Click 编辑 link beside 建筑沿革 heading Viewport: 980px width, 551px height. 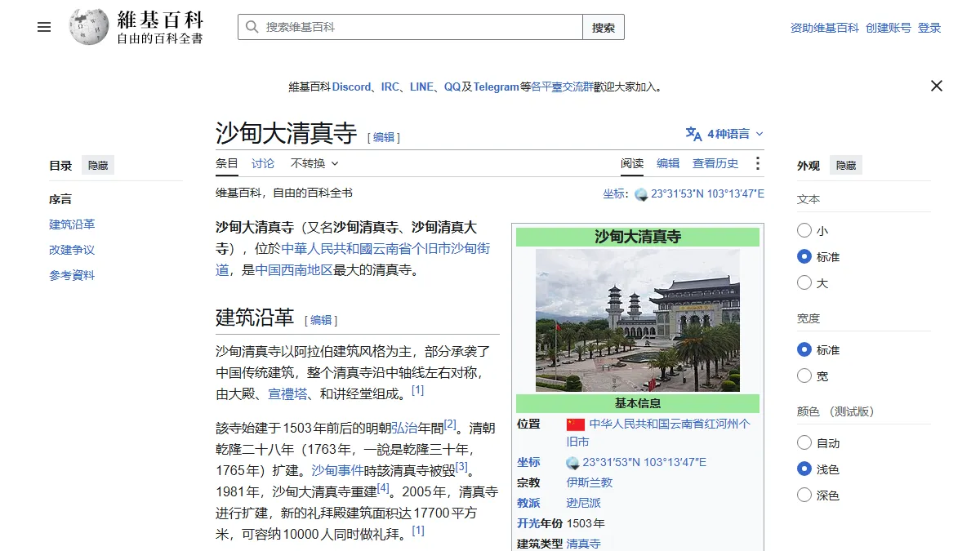click(x=321, y=320)
